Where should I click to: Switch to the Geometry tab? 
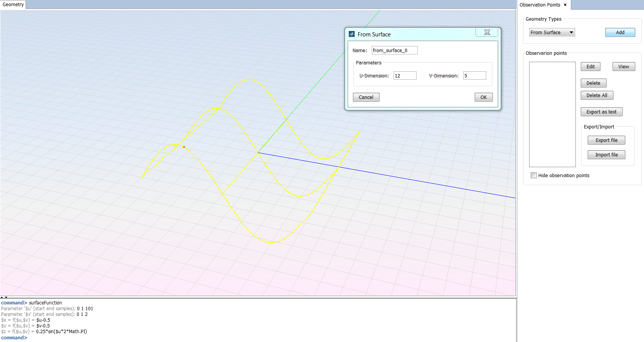pyautogui.click(x=13, y=5)
